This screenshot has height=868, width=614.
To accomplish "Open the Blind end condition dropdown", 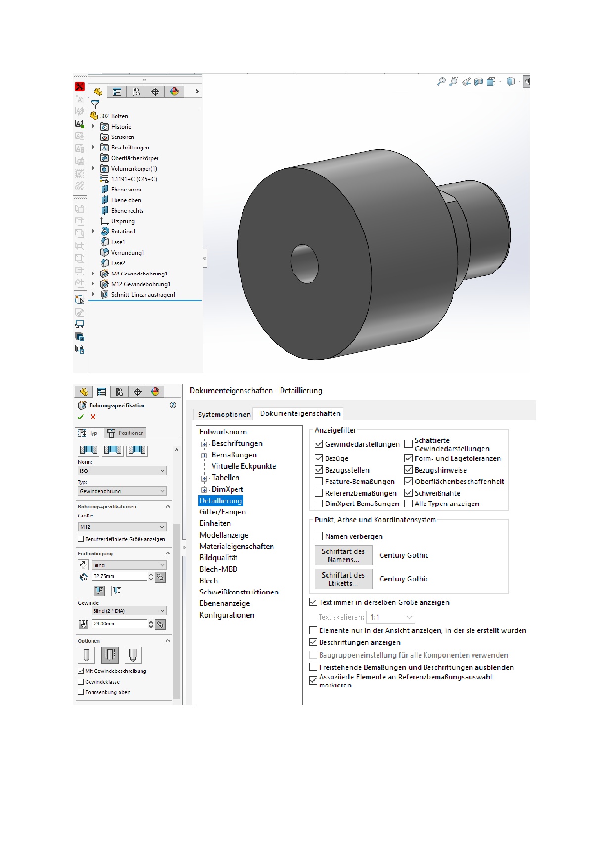I will [x=129, y=565].
